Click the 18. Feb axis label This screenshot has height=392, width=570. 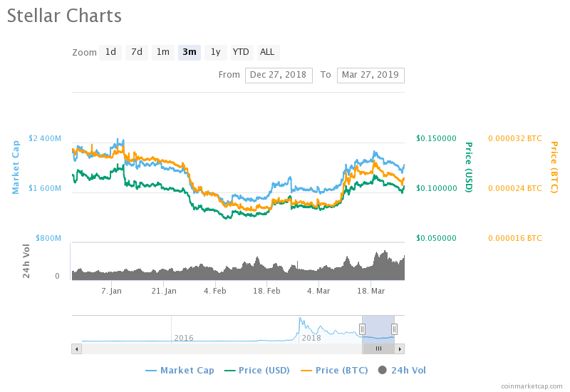click(x=266, y=292)
